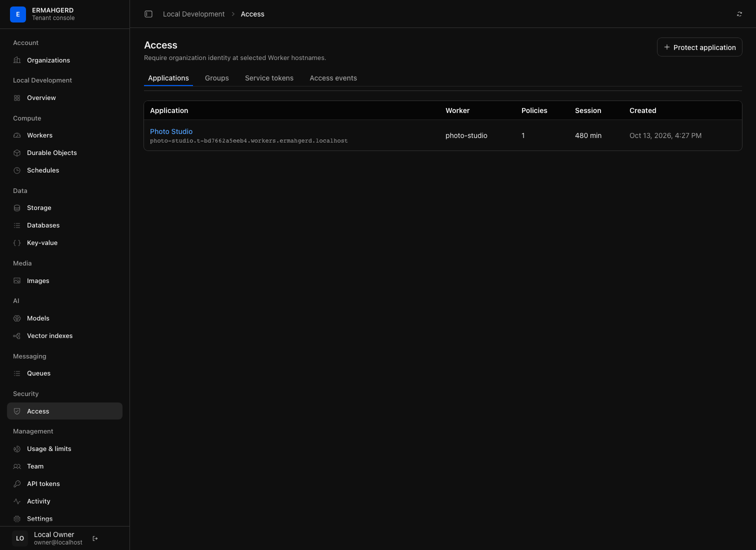This screenshot has height=550, width=756.
Task: Open the Access events tab
Action: coord(333,78)
